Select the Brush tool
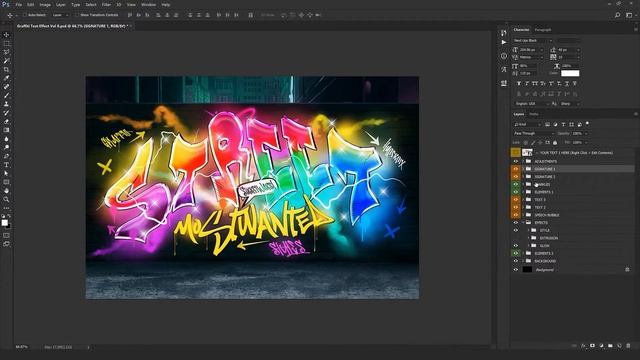This screenshot has width=640, height=360. [6, 96]
